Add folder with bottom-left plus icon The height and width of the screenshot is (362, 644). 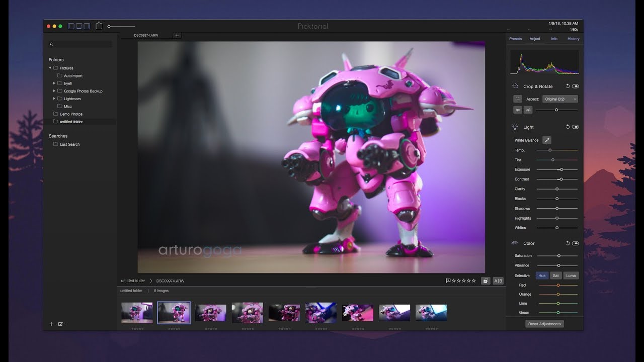click(51, 324)
